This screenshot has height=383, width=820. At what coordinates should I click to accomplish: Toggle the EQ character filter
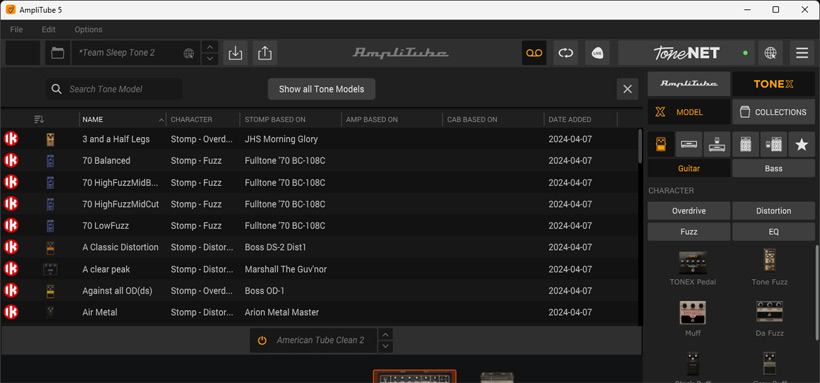point(773,232)
